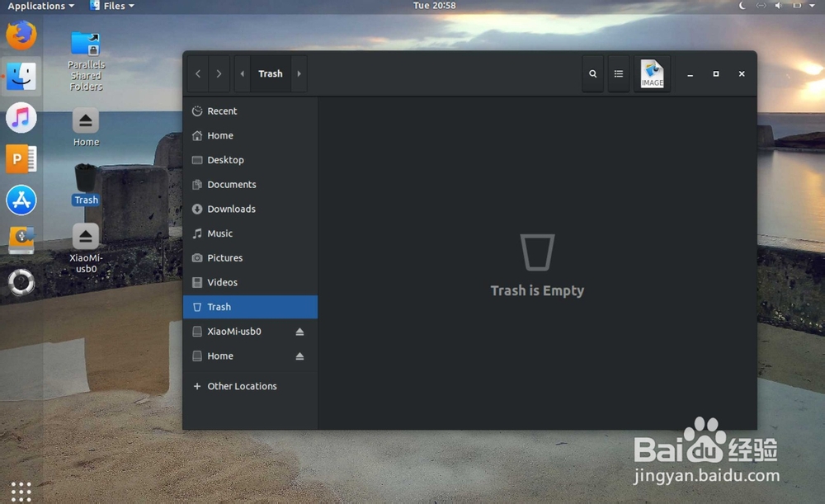The image size is (825, 504).
Task: Open Downloads in the sidebar
Action: [x=251, y=209]
